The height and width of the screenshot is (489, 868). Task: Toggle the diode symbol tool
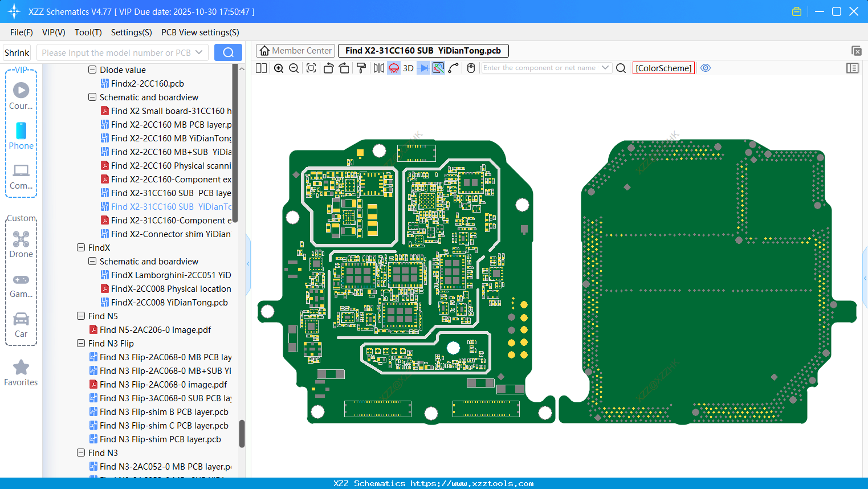pyautogui.click(x=423, y=68)
